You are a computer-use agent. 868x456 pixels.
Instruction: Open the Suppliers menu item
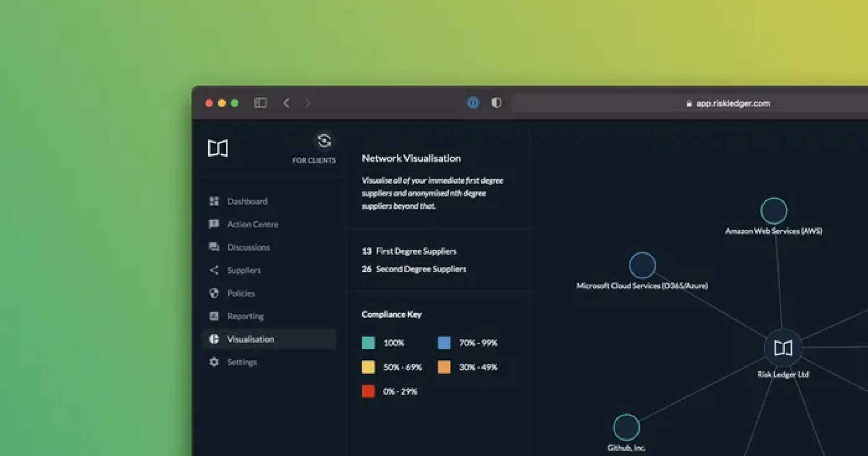coord(269,270)
